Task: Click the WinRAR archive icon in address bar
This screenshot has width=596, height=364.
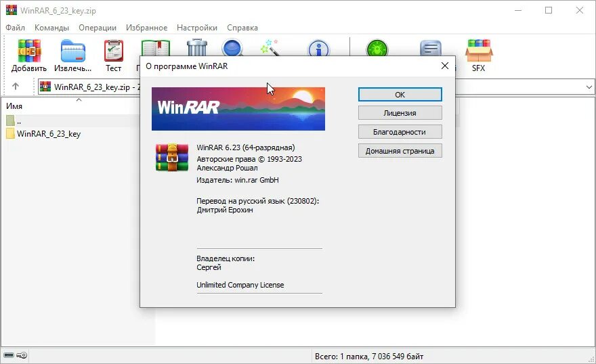Action: tap(45, 87)
